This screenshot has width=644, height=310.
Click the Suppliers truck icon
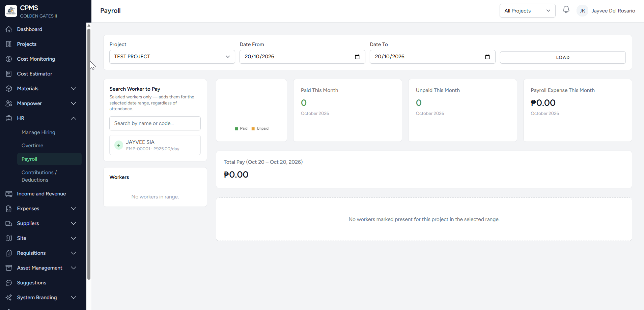9,223
